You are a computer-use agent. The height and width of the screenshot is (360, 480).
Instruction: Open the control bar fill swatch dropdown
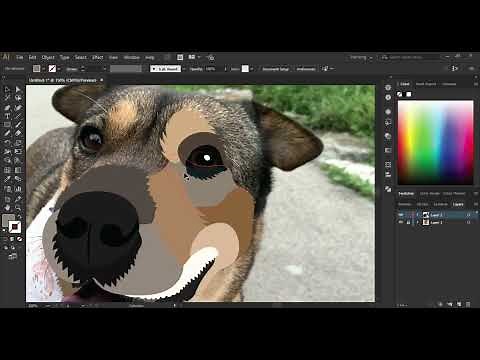tap(43, 69)
